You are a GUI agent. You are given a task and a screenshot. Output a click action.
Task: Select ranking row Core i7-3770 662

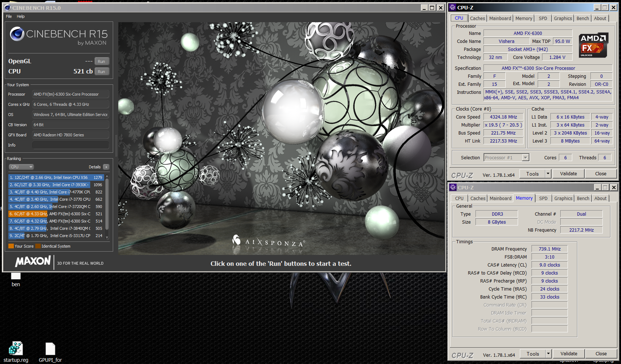[x=56, y=199]
